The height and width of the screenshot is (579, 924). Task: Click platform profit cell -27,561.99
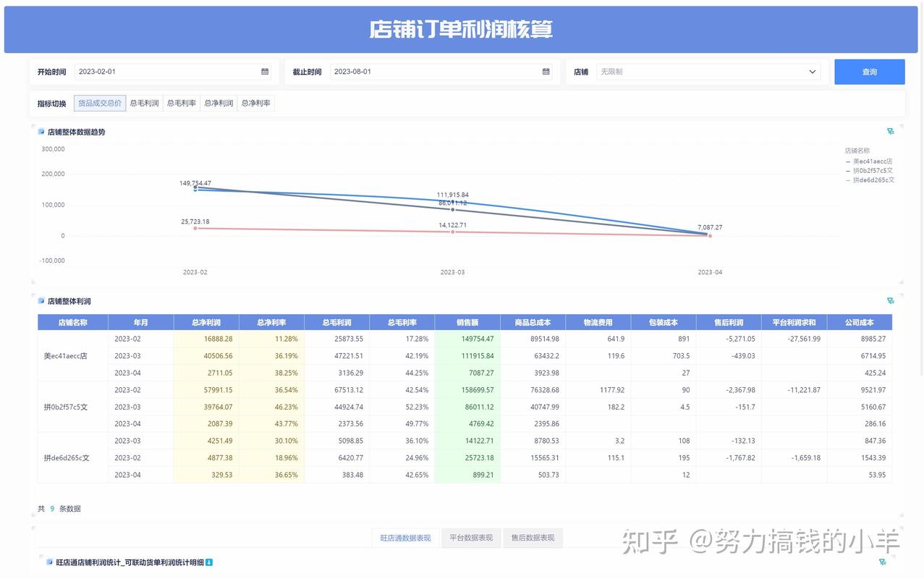tap(794, 339)
